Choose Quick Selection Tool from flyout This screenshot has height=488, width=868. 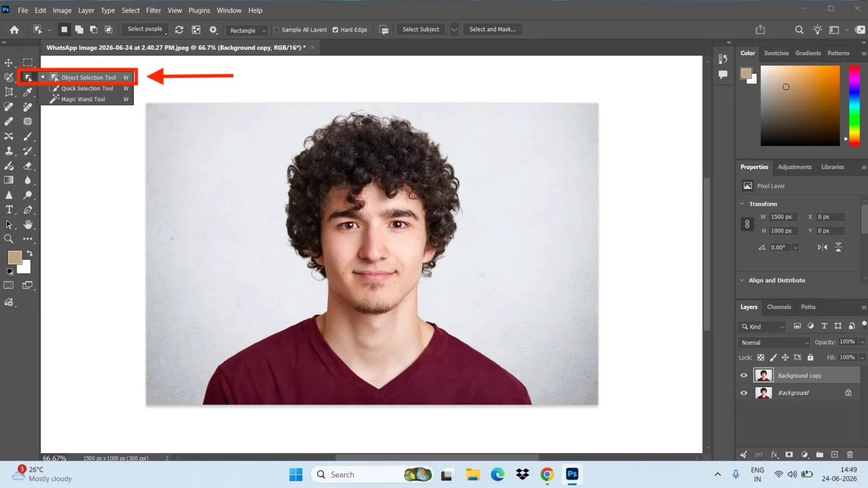[87, 88]
